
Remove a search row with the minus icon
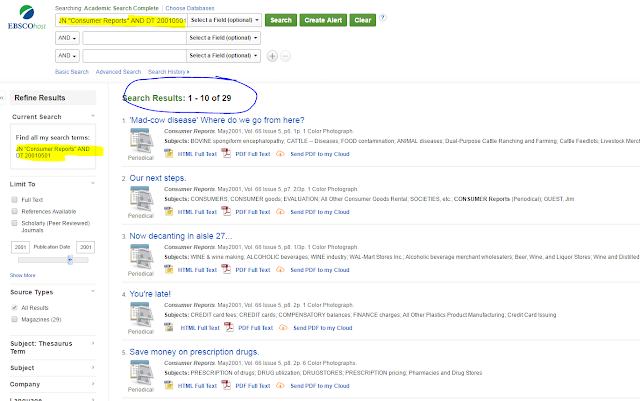[x=286, y=56]
